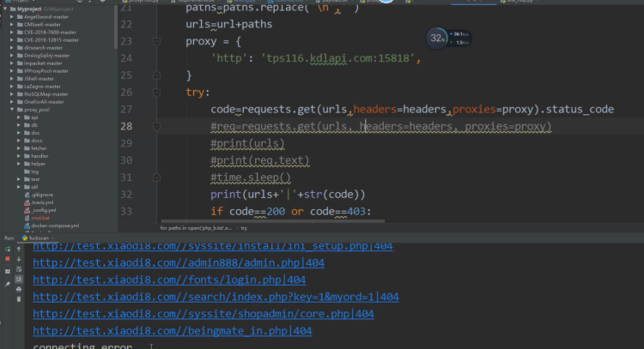Pin the Run tab with pin icon

[8, 284]
